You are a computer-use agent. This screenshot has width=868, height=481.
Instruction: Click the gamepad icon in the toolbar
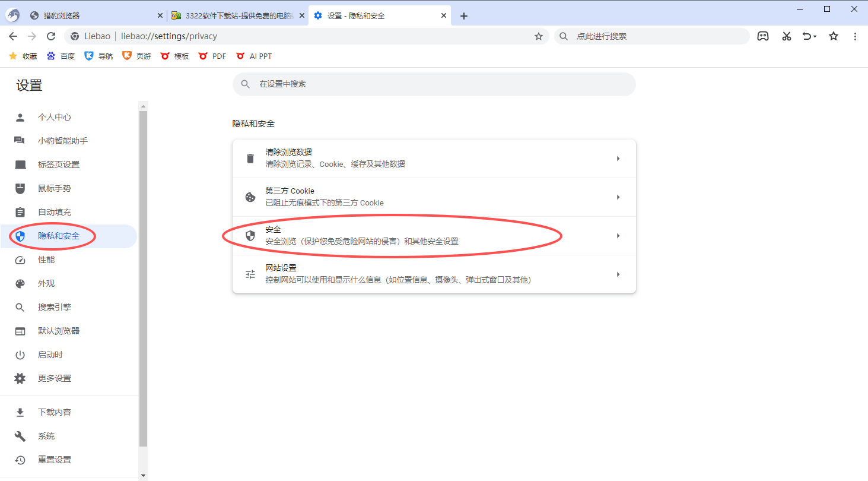pos(763,36)
